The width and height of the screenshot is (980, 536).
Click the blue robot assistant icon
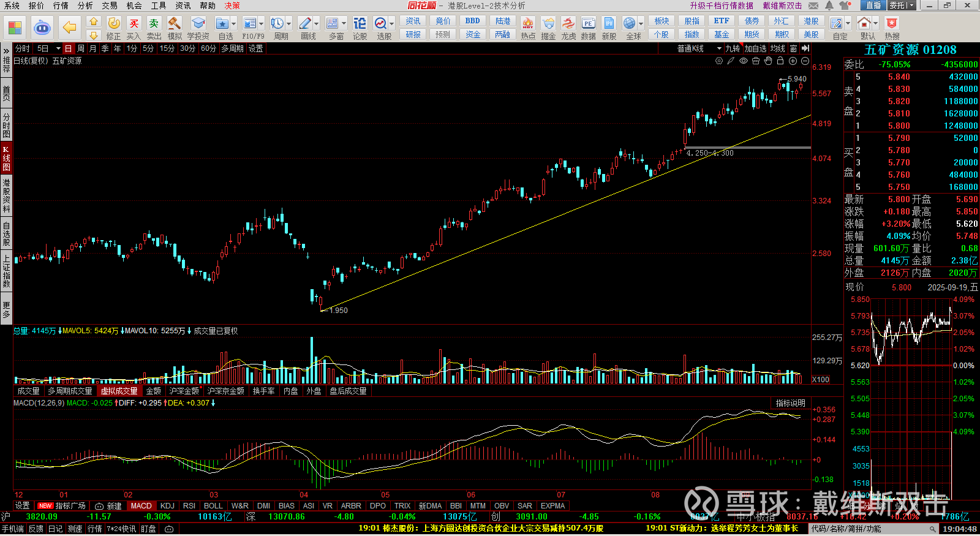pos(42,28)
